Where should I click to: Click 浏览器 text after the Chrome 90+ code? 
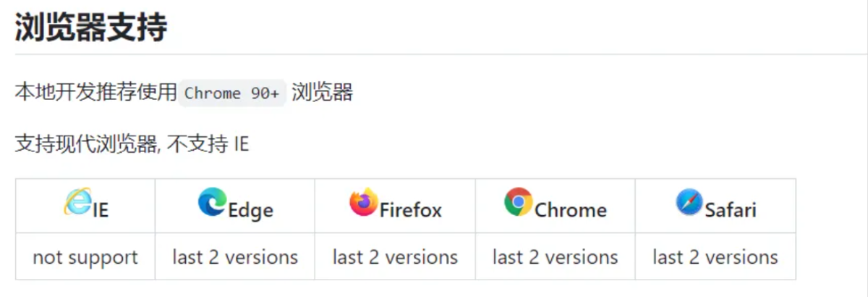(322, 93)
